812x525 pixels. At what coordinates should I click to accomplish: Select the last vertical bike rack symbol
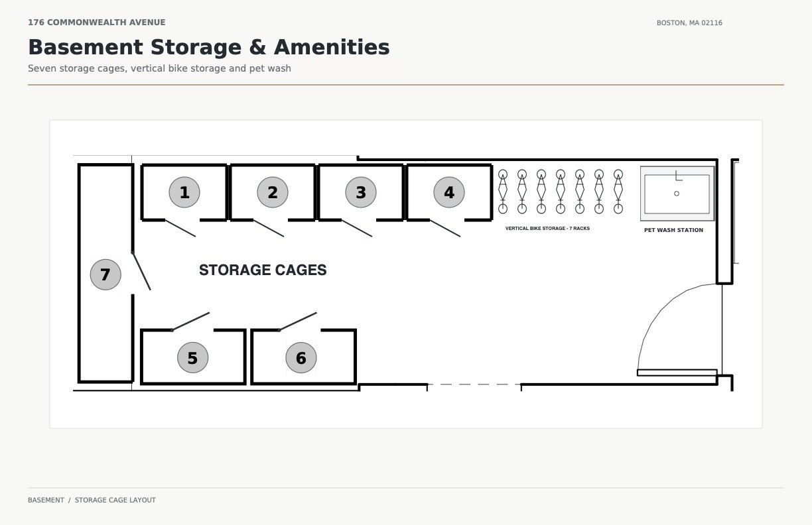pyautogui.click(x=618, y=192)
